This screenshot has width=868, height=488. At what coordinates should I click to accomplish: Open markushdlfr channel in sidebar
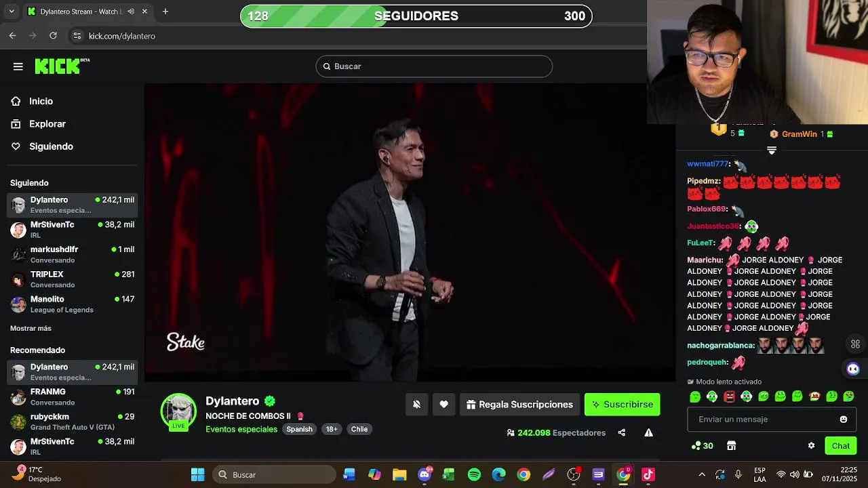point(72,254)
